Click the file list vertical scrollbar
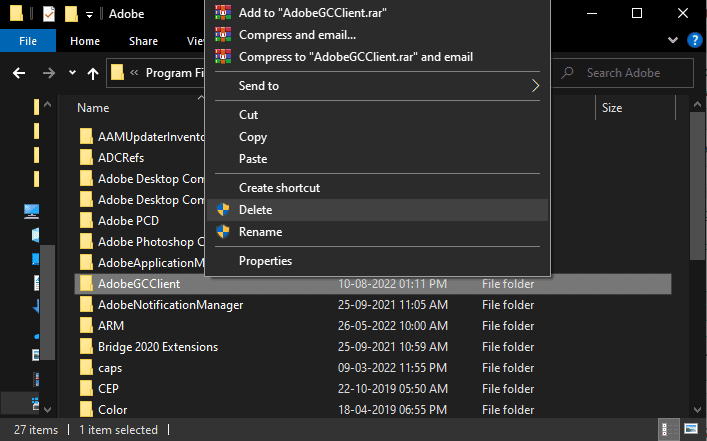Image resolution: width=707 pixels, height=441 pixels. (697, 186)
